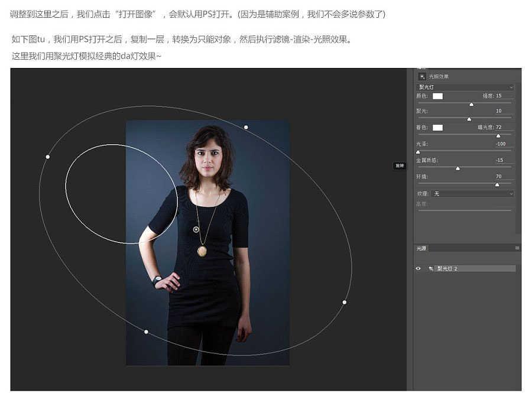This screenshot has width=532, height=393.
Task: Click the right handle of the outer ellipse
Action: tap(345, 302)
